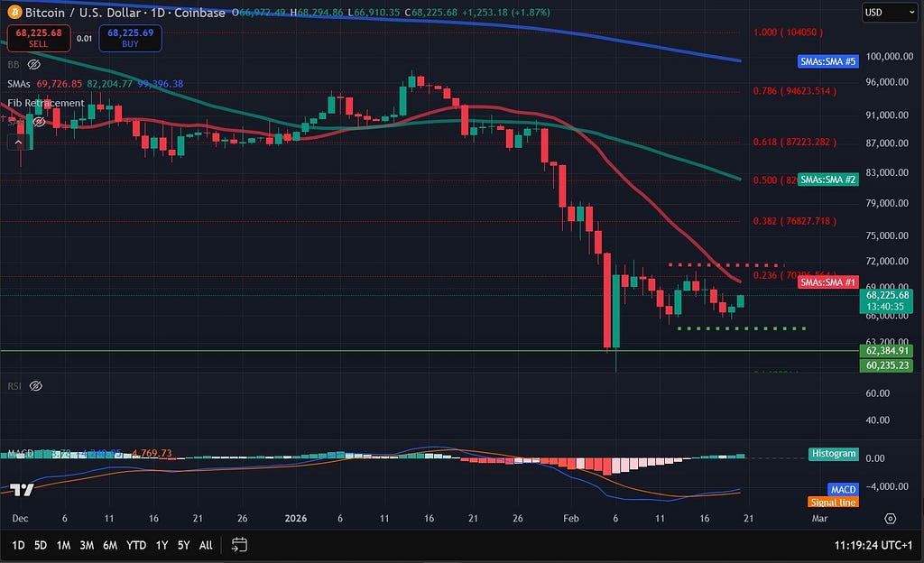Click the Bitcoin coin logo in the chart legend

tap(13, 13)
